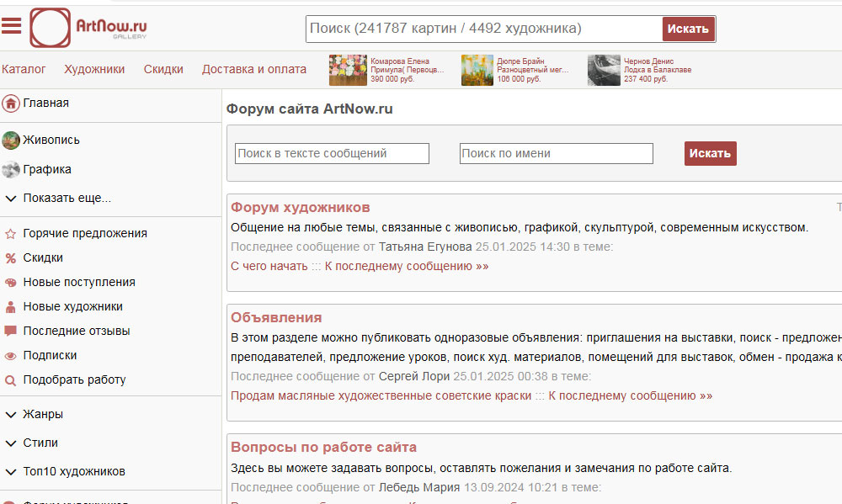Click the Поиск по имени input field

point(556,154)
